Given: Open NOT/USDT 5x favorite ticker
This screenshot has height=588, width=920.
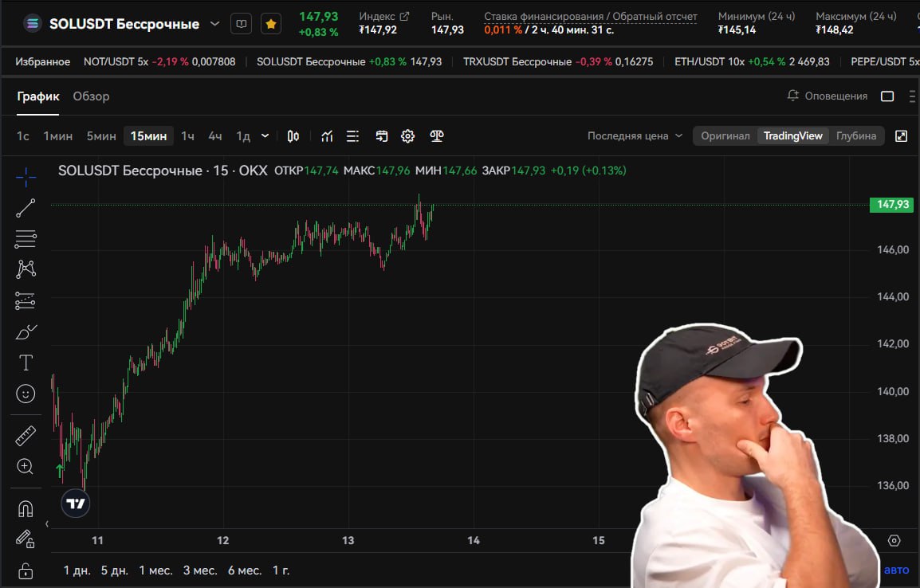Looking at the screenshot, I should [x=159, y=61].
